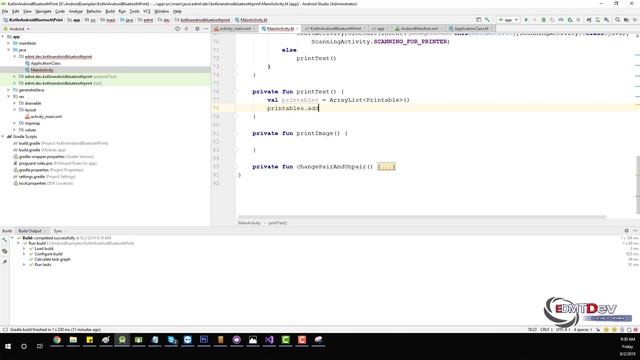Click the Make Project hammer icon
The width and height of the screenshot is (640, 360).
pos(487,20)
